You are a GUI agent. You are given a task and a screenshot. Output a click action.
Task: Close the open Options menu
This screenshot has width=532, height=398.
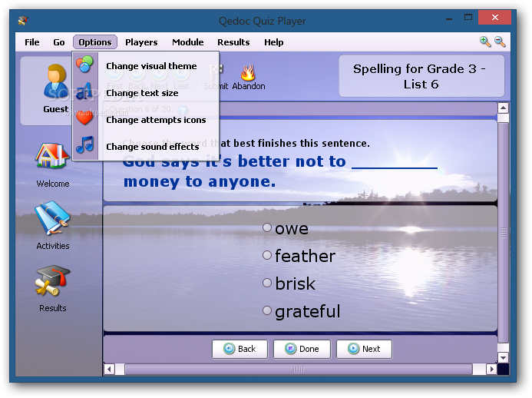(95, 42)
